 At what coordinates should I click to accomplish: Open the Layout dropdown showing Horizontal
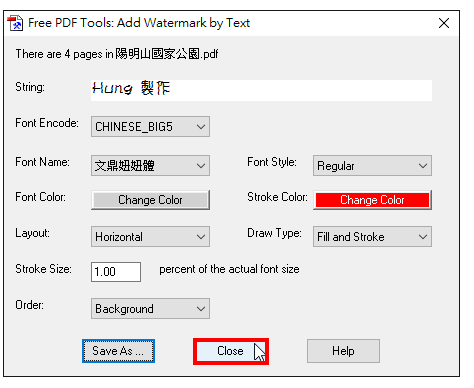pos(150,237)
